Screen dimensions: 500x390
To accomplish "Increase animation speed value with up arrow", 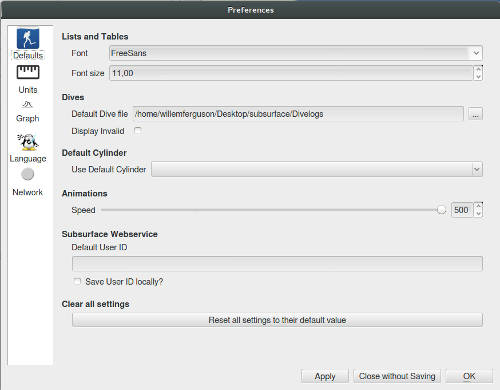I will point(479,206).
